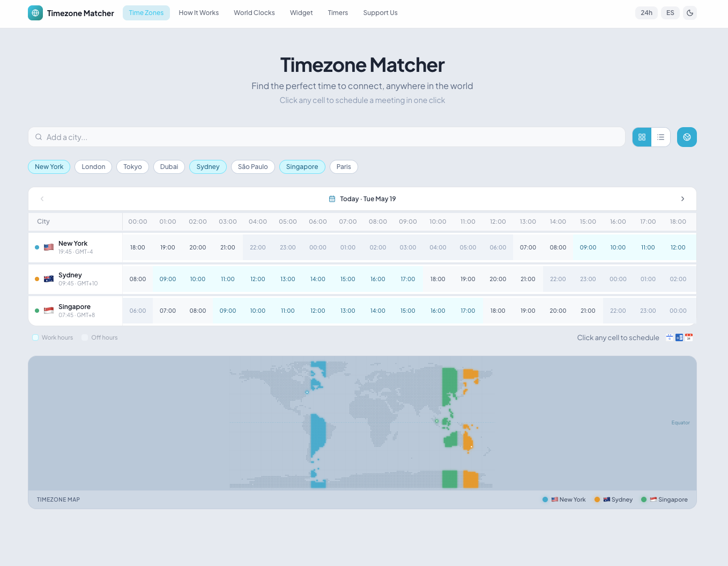728x566 pixels.
Task: Click the Timezone Matcher globe logo
Action: (x=35, y=13)
